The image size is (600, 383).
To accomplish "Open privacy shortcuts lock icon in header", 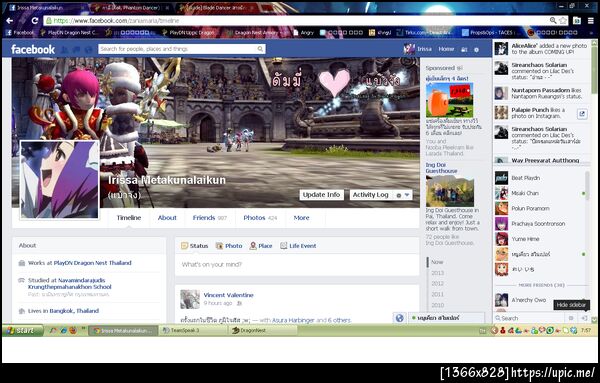I will [x=464, y=50].
